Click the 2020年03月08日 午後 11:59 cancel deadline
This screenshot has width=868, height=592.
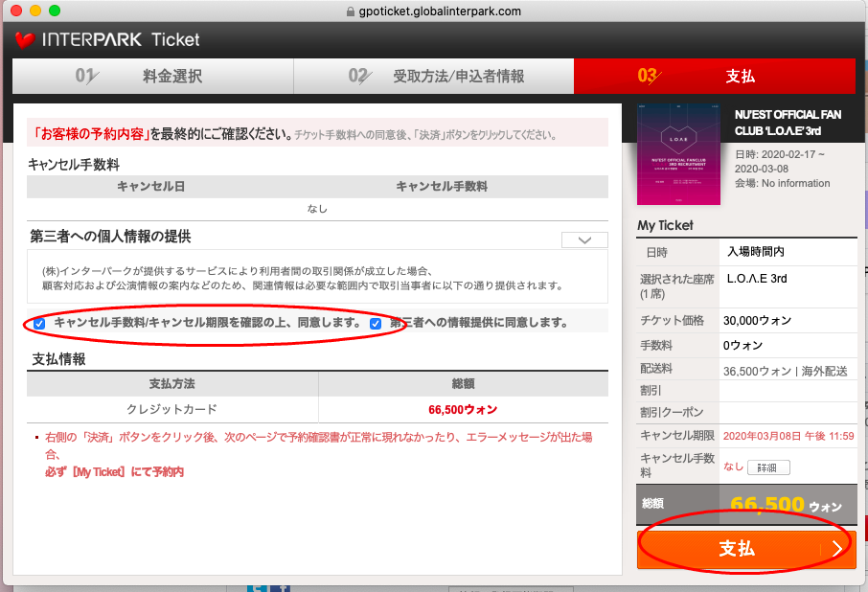[788, 436]
